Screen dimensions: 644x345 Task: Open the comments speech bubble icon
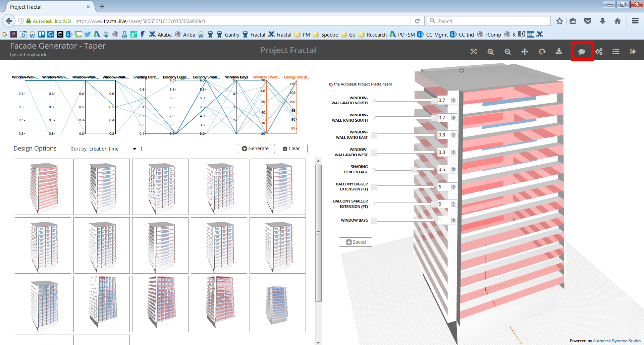[x=582, y=52]
